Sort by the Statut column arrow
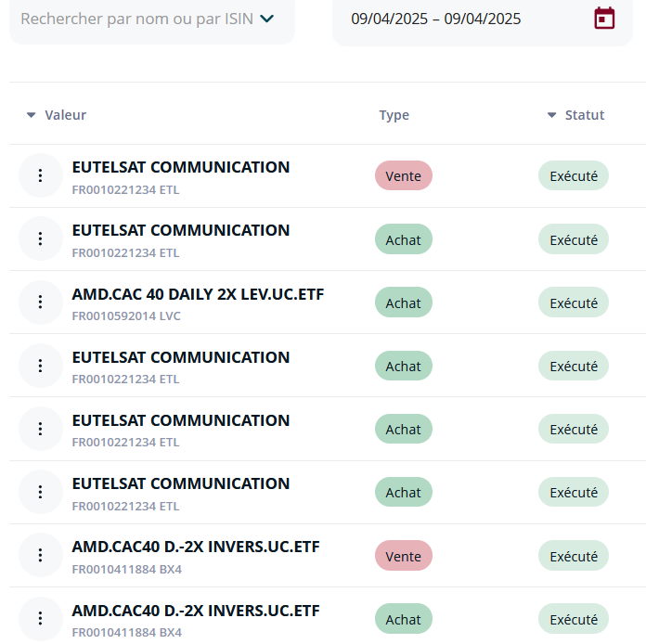 pyautogui.click(x=551, y=115)
